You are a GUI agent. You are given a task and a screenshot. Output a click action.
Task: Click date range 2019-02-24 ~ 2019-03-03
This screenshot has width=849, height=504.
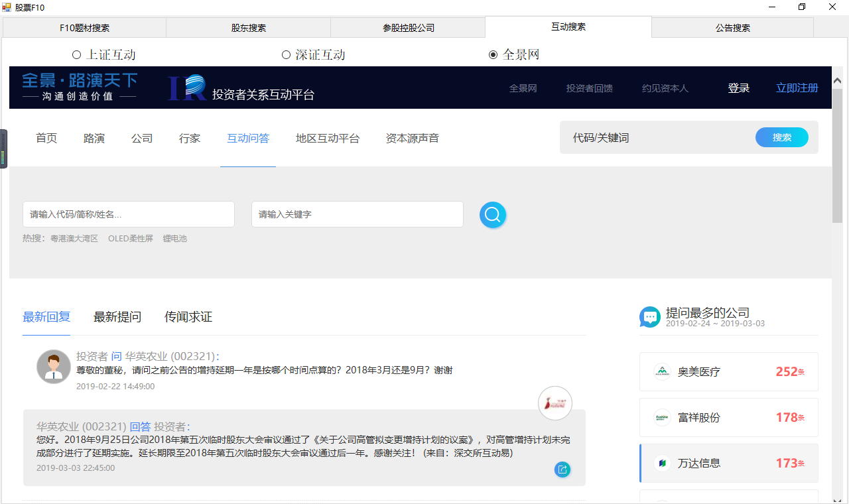point(715,324)
